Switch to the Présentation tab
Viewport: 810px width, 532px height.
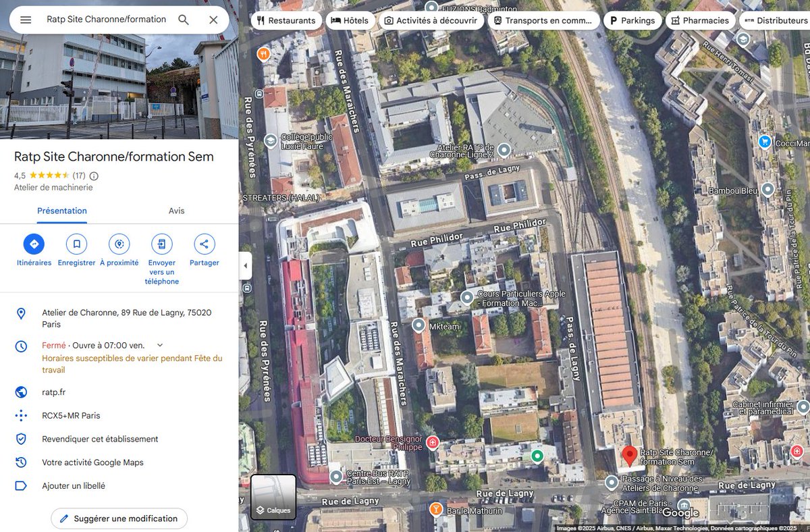pyautogui.click(x=62, y=211)
